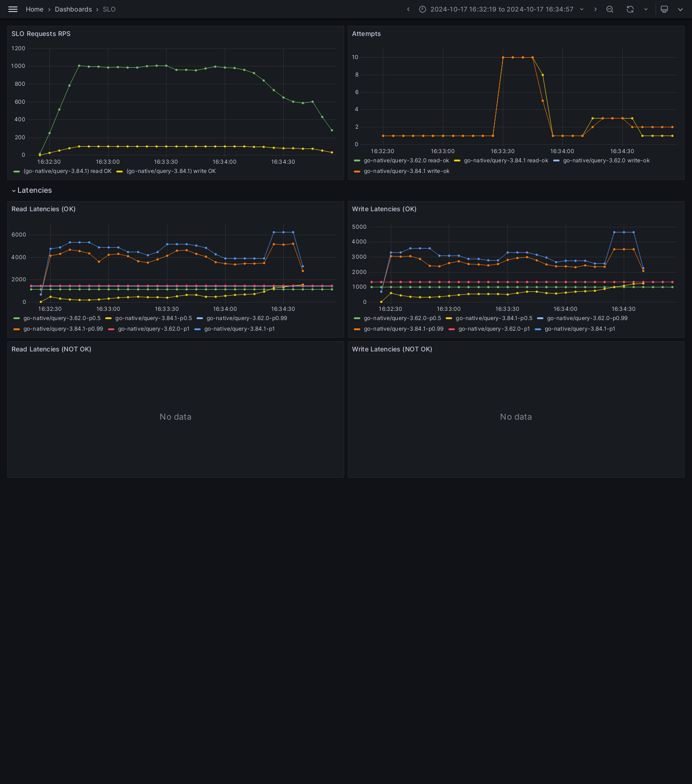Image resolution: width=692 pixels, height=784 pixels.
Task: Click 16:33:30 axis label in Attempts chart
Action: [x=502, y=151]
